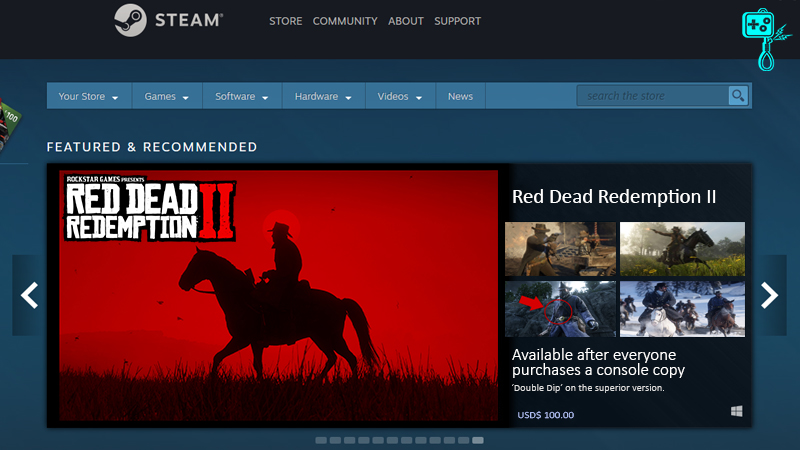View the snowy horse riders thumbnail
Viewport: 800px width, 450px height.
(x=682, y=309)
